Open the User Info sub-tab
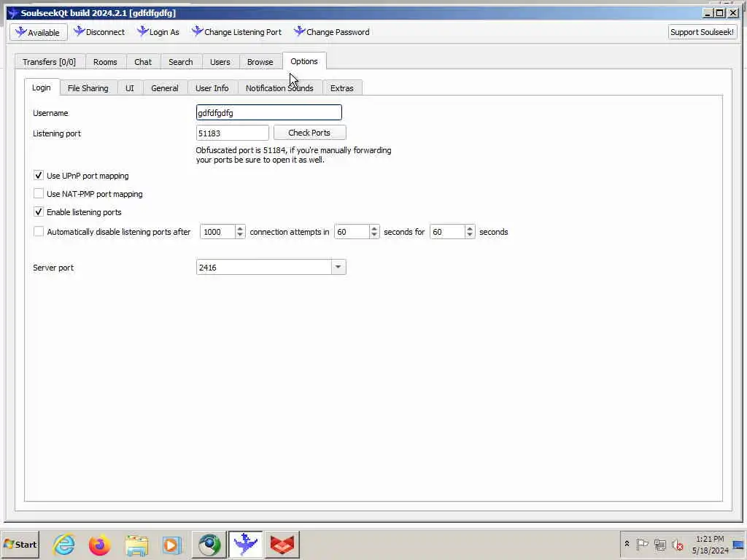 (212, 88)
